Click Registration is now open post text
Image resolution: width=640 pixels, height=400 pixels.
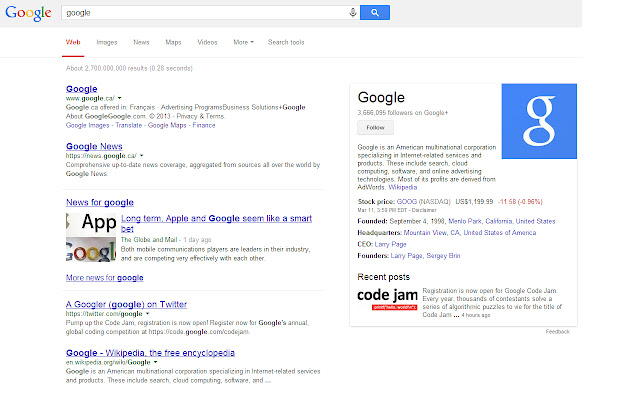tap(492, 302)
